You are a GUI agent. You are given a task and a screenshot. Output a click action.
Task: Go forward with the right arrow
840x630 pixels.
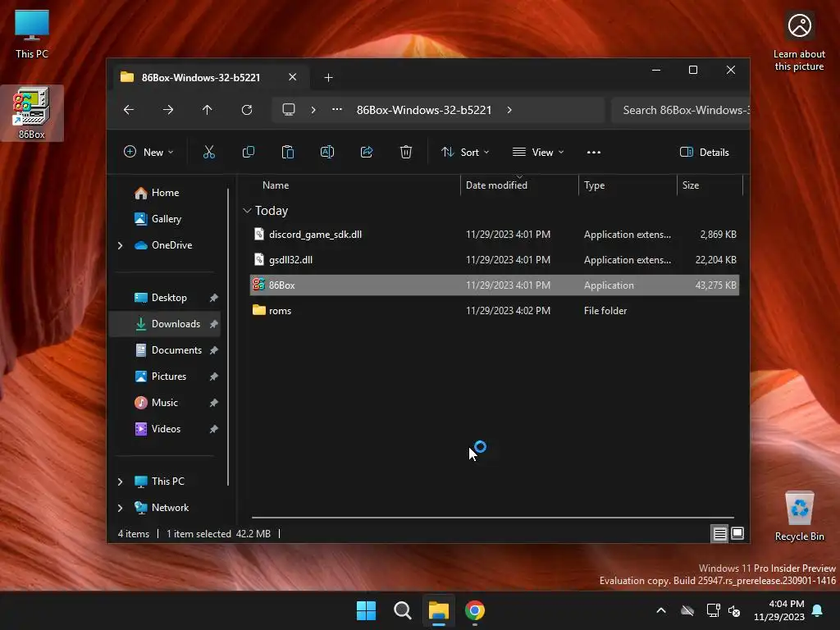click(x=168, y=110)
